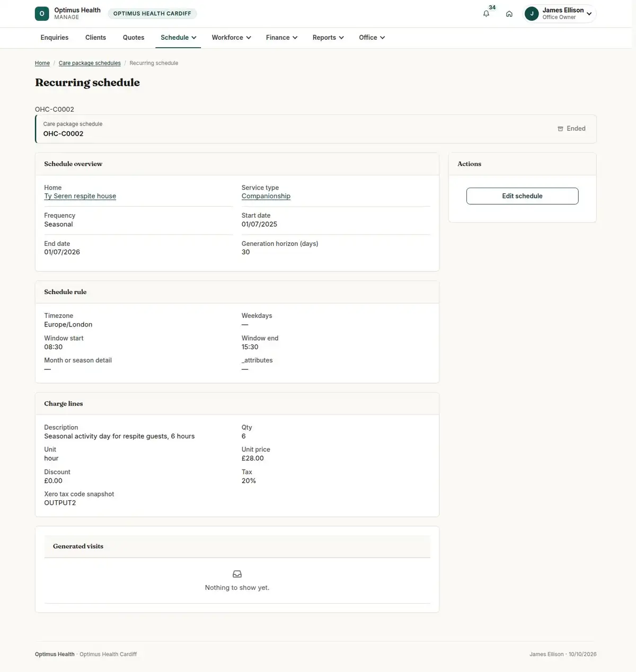Click the Optimus Health Cardiff badge
636x672 pixels.
pyautogui.click(x=152, y=14)
